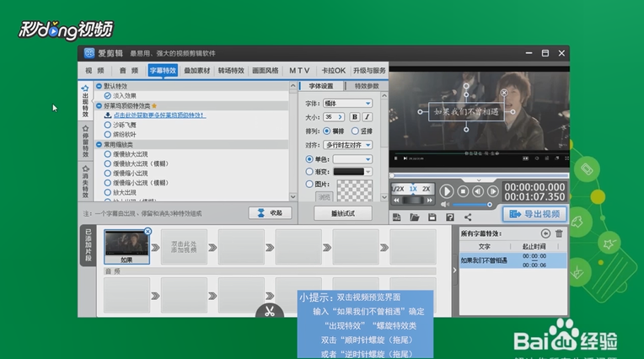Click the 浏览 browse button

324,197
